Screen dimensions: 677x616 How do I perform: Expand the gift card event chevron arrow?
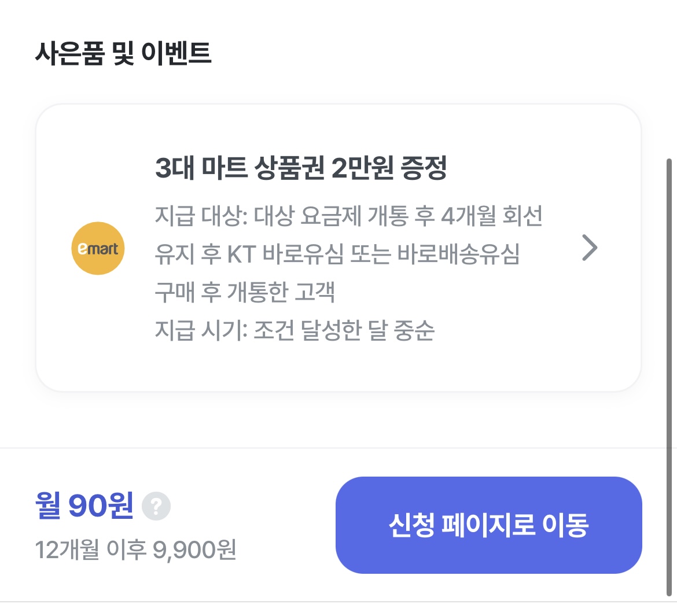pos(589,248)
